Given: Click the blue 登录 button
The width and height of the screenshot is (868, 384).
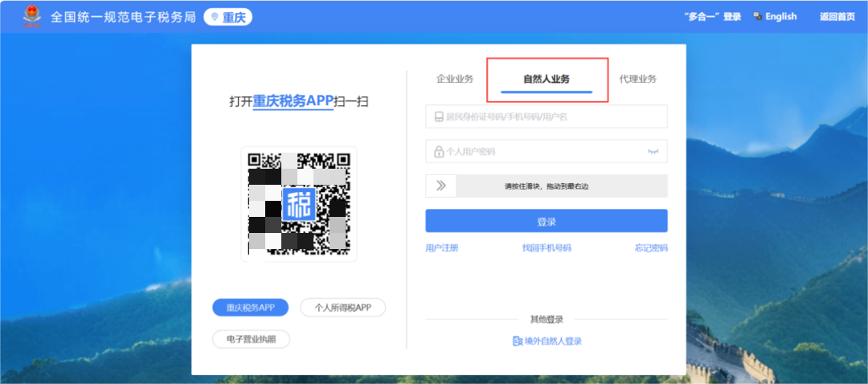Looking at the screenshot, I should click(x=547, y=221).
